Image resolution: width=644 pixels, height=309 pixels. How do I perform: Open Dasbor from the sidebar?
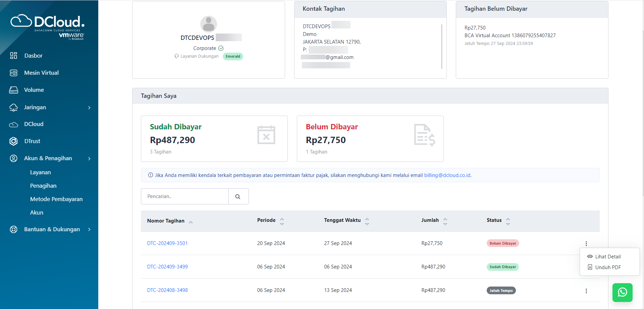33,56
